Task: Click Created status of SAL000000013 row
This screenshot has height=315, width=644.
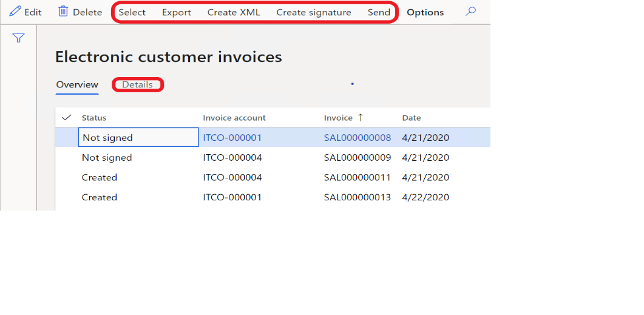Action: click(100, 197)
